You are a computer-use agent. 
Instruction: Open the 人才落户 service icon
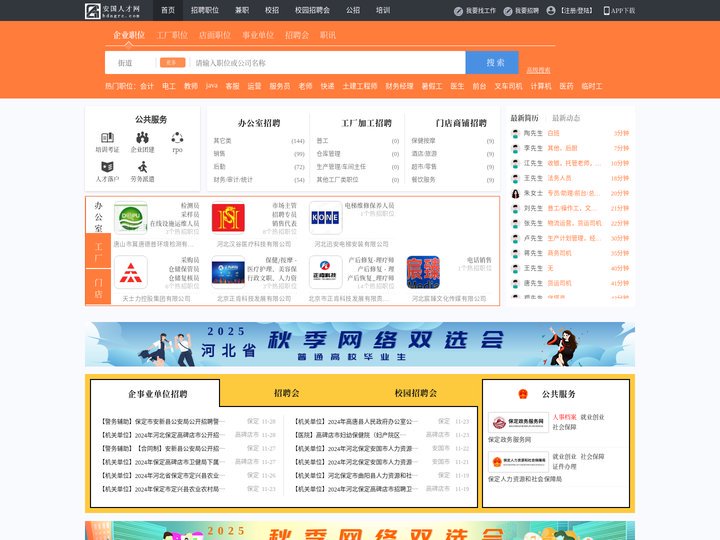107,166
